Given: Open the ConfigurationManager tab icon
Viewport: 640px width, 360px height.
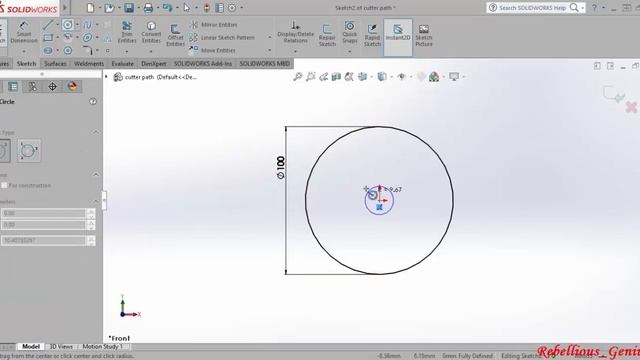Looking at the screenshot, I should 33,86.
